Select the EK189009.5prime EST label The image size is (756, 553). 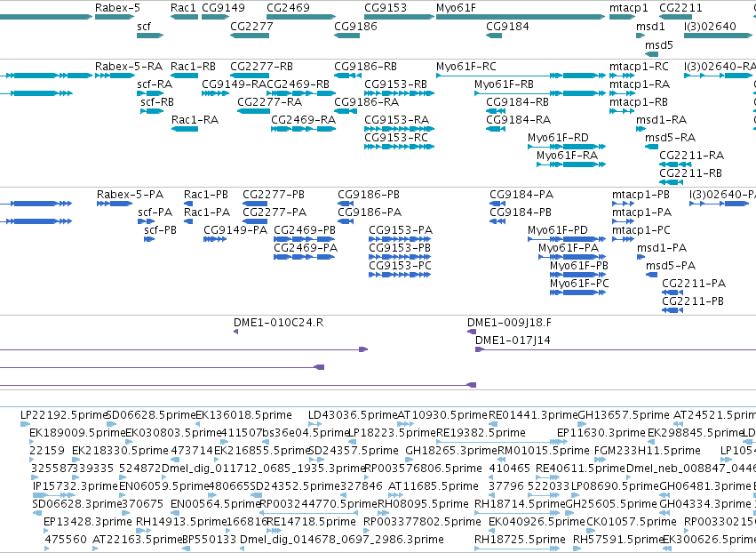[x=77, y=433]
